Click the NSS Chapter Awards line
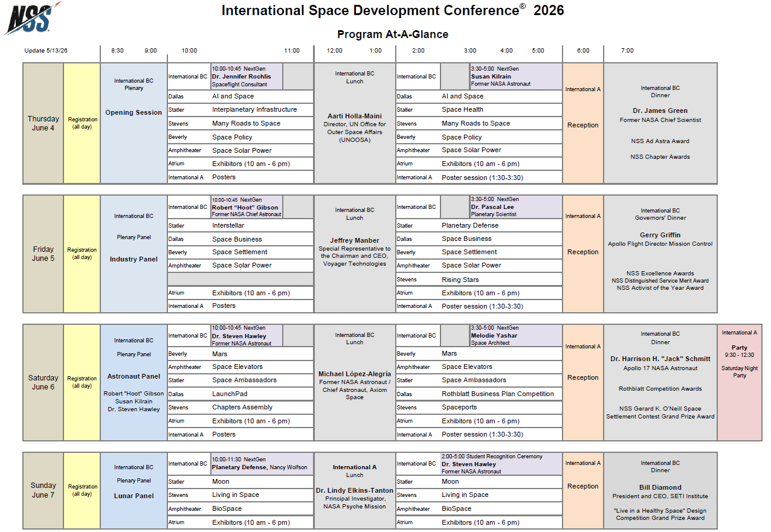Screen dimensions: 771x532 point(660,157)
